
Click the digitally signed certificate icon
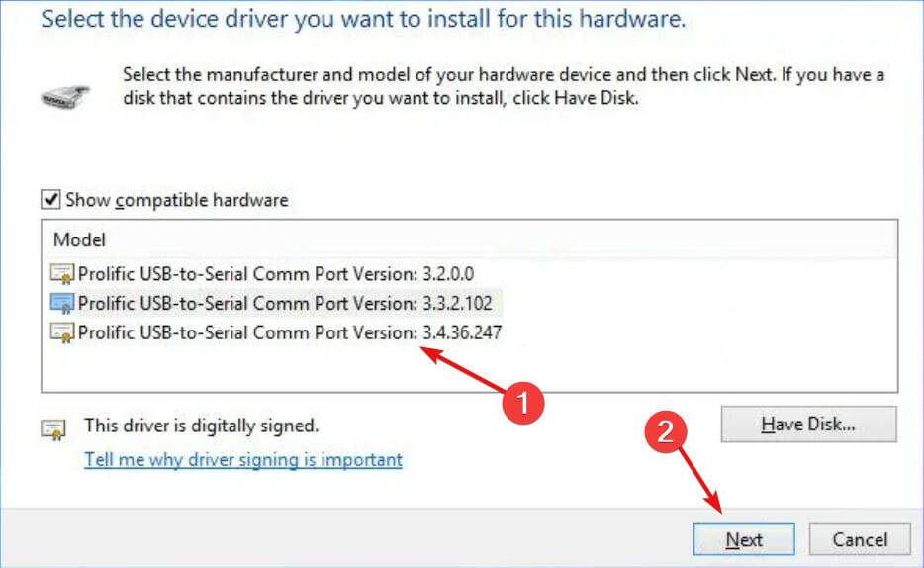50,427
